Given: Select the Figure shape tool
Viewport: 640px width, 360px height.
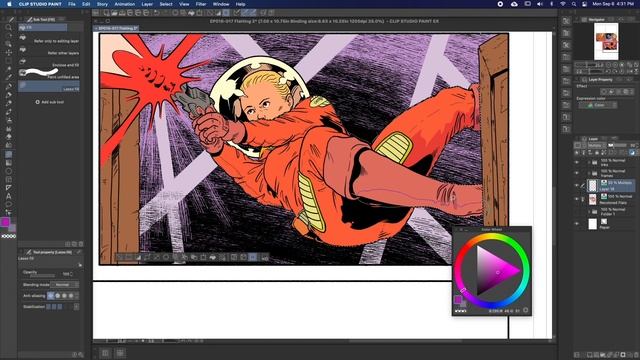Looking at the screenshot, I should 8,171.
